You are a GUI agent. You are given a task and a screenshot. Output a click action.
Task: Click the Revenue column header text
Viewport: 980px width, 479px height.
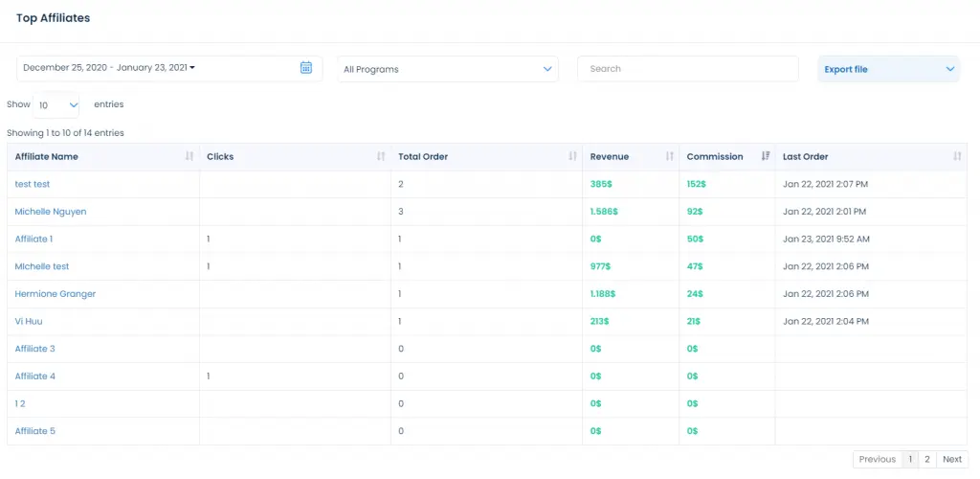(x=610, y=157)
